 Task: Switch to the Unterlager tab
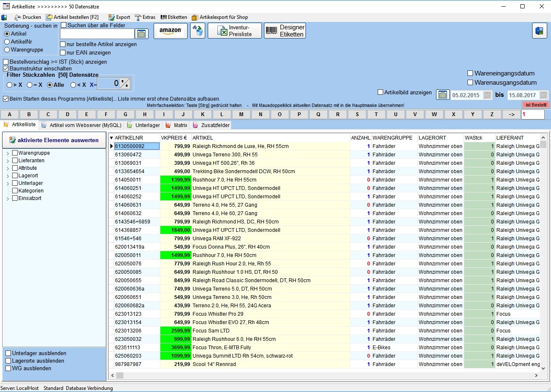(144, 125)
